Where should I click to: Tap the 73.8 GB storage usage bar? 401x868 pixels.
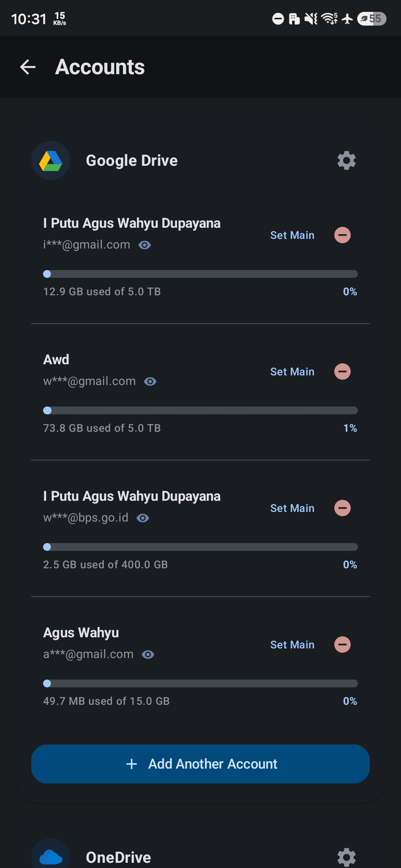pyautogui.click(x=200, y=410)
